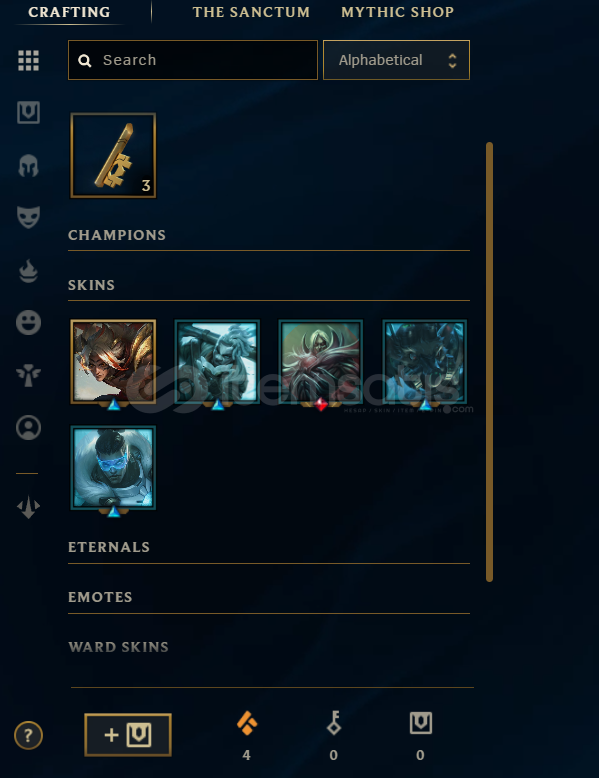Open the help question mark button
This screenshot has width=599, height=778.
[x=28, y=735]
